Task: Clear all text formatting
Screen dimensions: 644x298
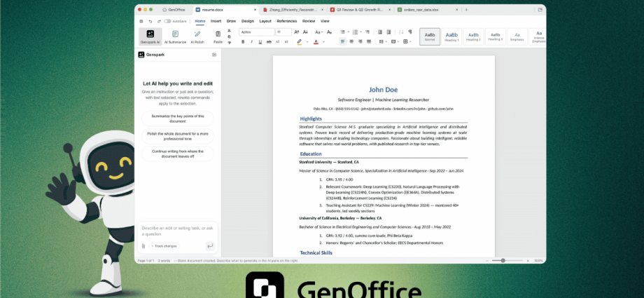Action: pos(329,32)
